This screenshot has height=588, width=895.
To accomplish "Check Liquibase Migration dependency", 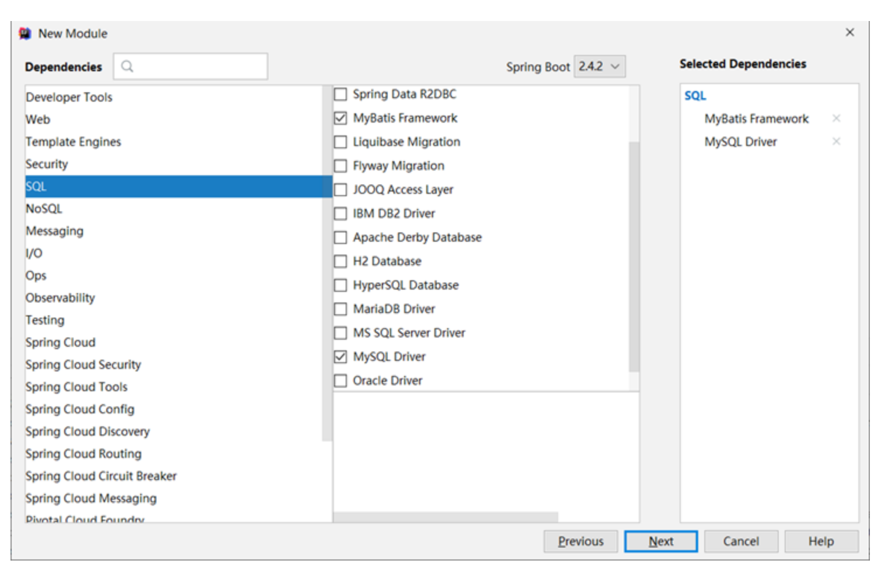I will [x=340, y=142].
